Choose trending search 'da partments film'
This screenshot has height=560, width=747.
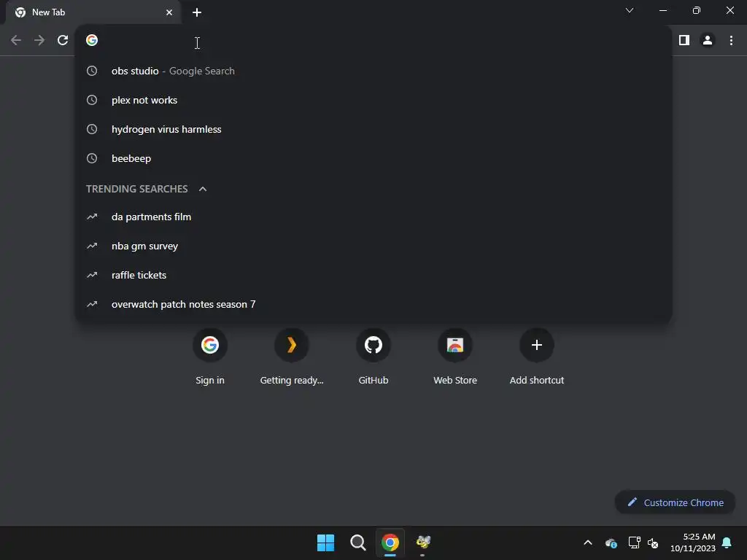[x=373, y=217]
